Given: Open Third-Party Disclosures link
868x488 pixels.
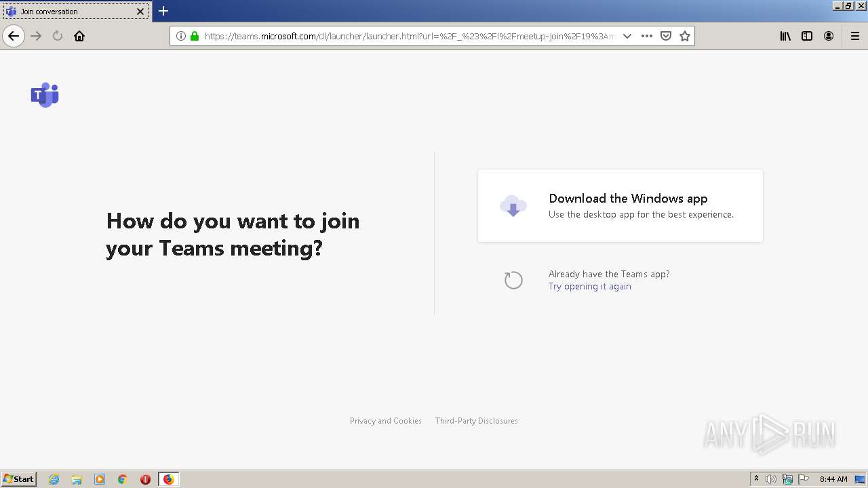Looking at the screenshot, I should 477,421.
